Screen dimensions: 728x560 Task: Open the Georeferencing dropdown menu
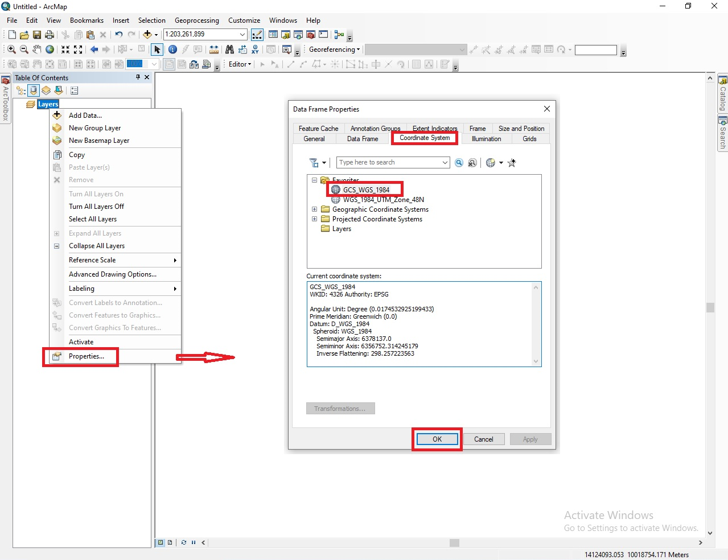point(334,50)
